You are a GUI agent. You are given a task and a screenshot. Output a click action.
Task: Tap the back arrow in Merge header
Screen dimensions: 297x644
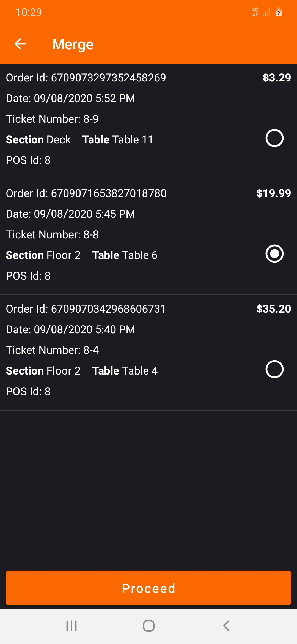click(x=20, y=44)
